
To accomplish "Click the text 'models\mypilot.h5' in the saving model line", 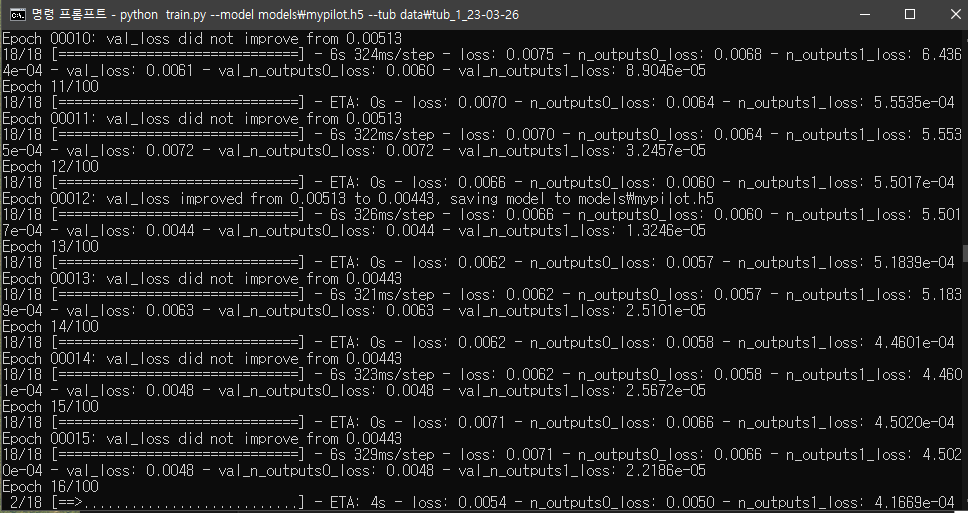I will click(646, 199).
